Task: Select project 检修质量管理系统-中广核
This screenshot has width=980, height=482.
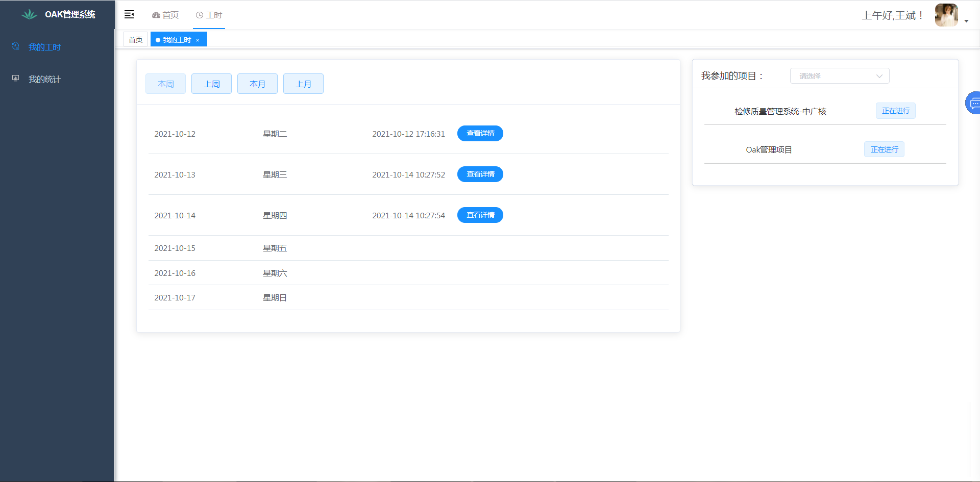Action: [x=780, y=111]
